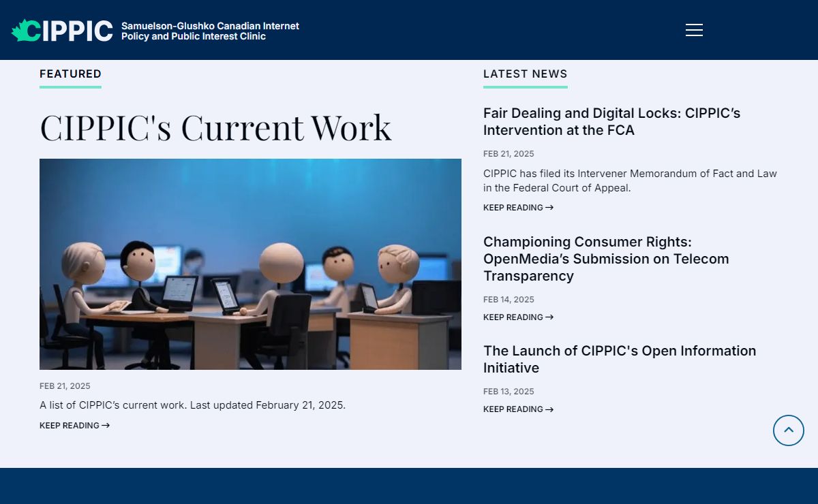Click the FEATURED section heading
The height and width of the screenshot is (504, 818).
tap(70, 74)
